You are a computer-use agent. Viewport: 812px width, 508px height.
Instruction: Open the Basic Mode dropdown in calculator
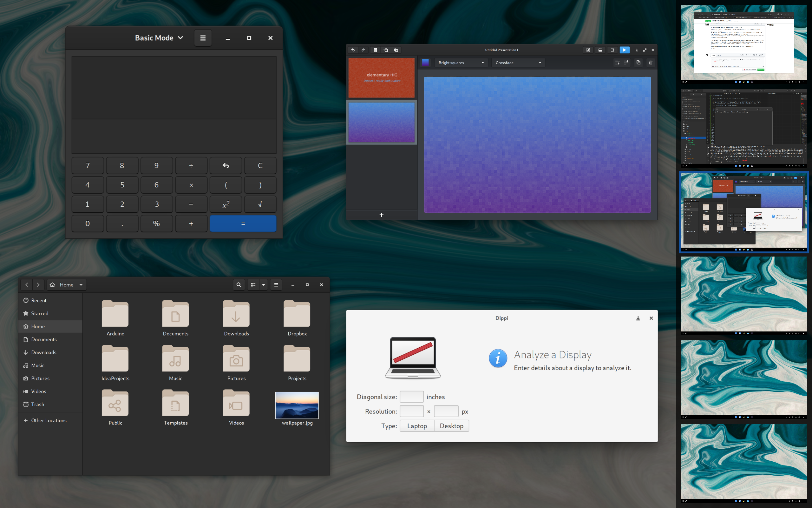[x=159, y=38]
